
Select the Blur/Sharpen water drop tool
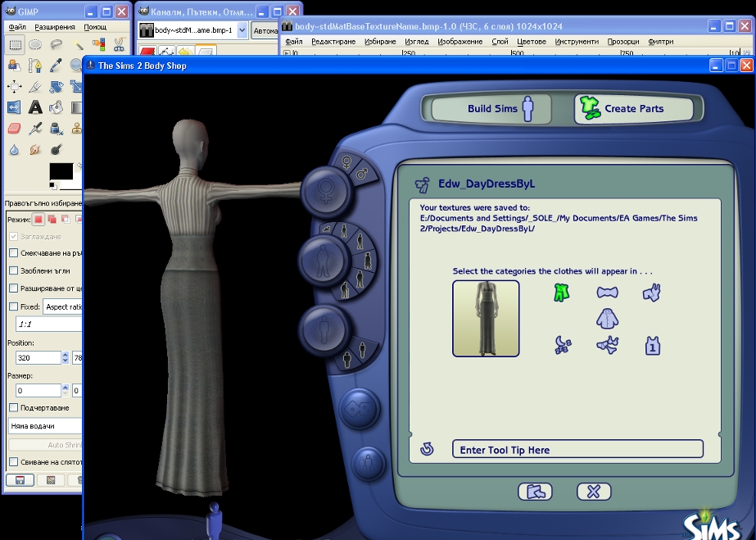click(15, 149)
